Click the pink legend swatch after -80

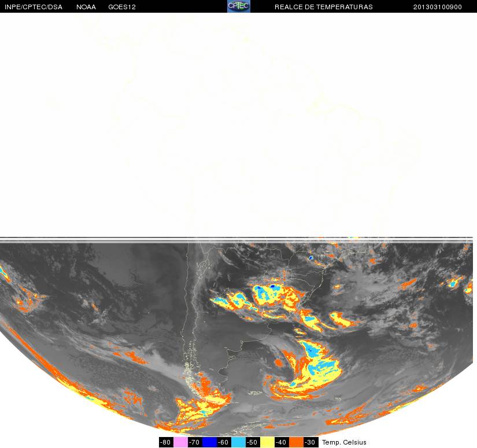181,442
